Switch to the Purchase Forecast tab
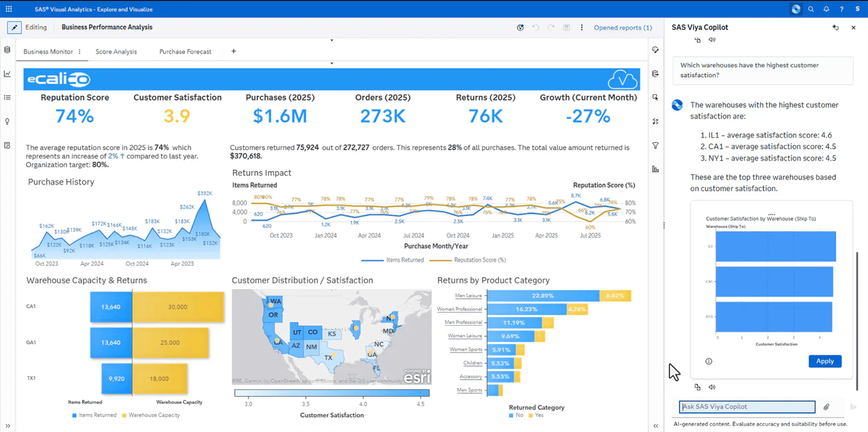This screenshot has height=432, width=868. pyautogui.click(x=185, y=52)
